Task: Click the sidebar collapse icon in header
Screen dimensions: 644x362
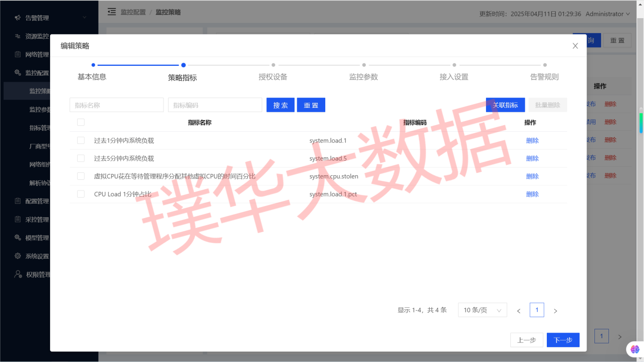Action: click(112, 12)
